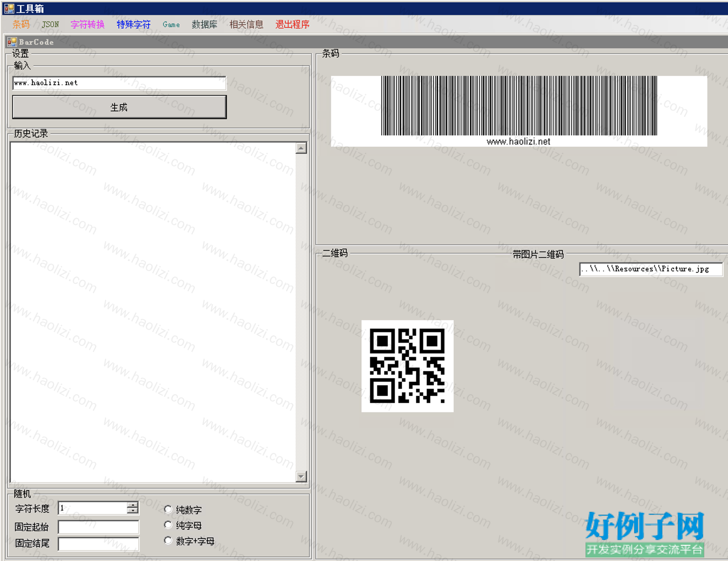The image size is (728, 561).
Task: Click the 固定起始 label
Action: (x=32, y=527)
